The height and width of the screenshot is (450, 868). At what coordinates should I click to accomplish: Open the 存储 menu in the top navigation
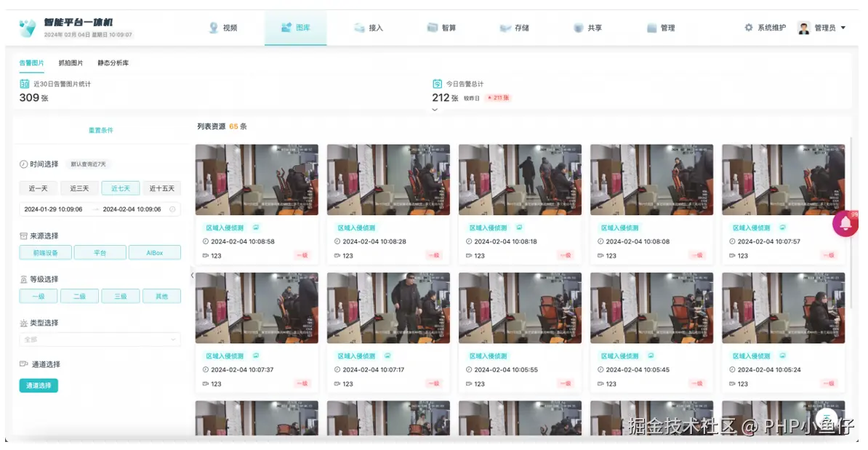click(514, 28)
